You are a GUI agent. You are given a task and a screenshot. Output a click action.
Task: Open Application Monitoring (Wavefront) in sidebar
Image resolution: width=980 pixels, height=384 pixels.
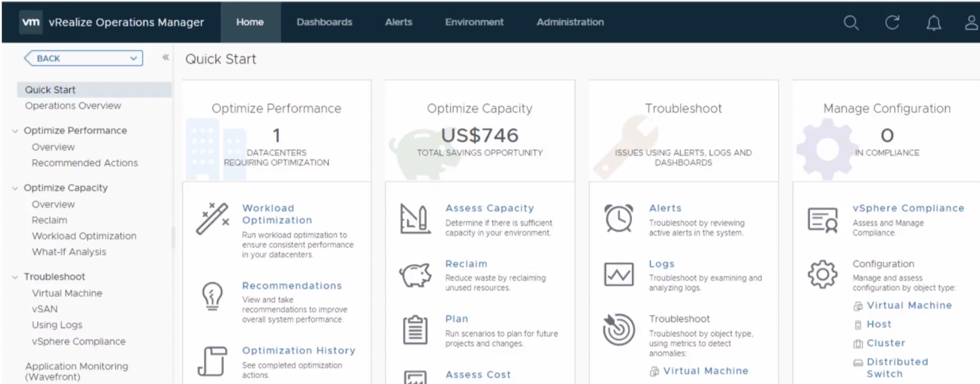click(77, 372)
